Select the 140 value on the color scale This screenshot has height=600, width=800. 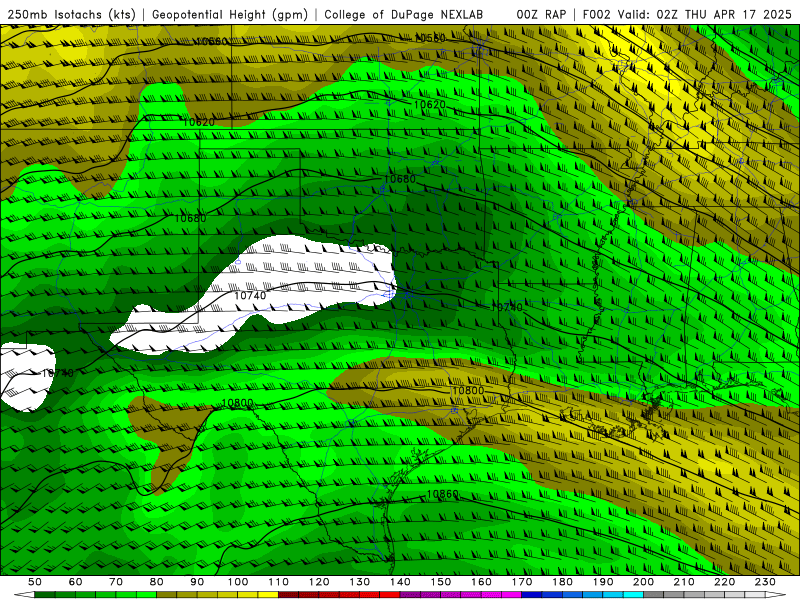click(400, 582)
